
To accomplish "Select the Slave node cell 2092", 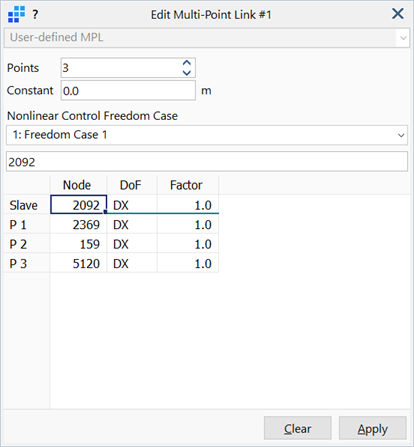I will coord(78,205).
